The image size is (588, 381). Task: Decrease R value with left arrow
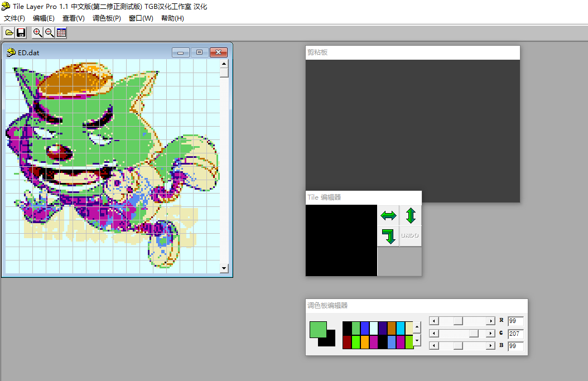point(434,321)
